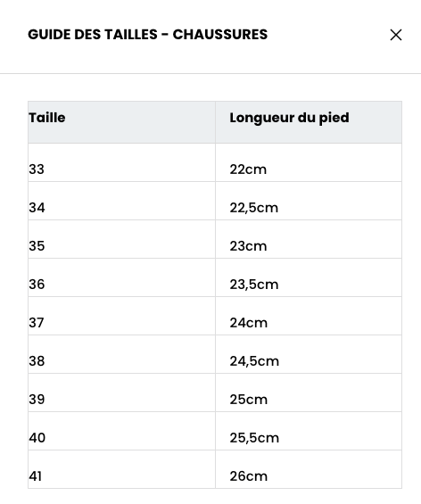Click the 25cm length value

[x=249, y=400]
